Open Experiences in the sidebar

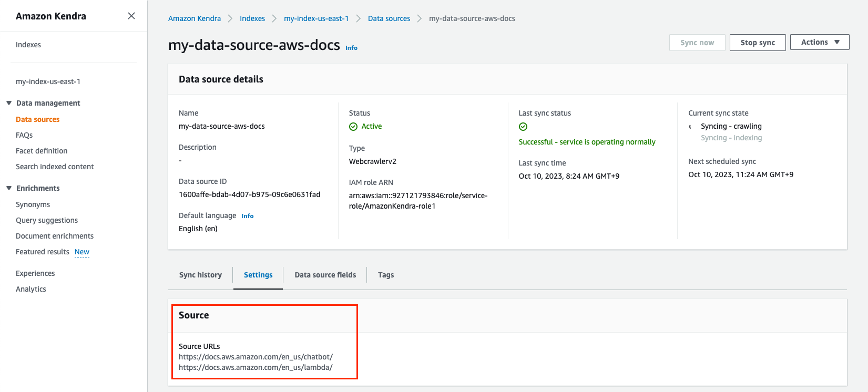(x=35, y=273)
